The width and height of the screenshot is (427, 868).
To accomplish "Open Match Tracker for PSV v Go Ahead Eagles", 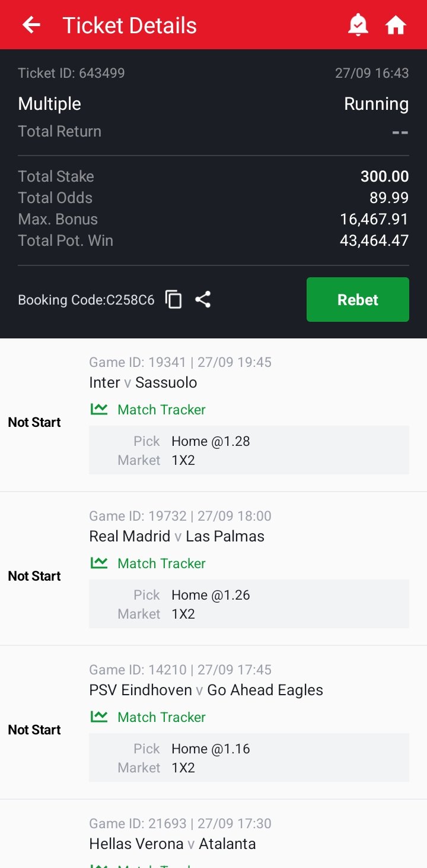I will click(161, 717).
